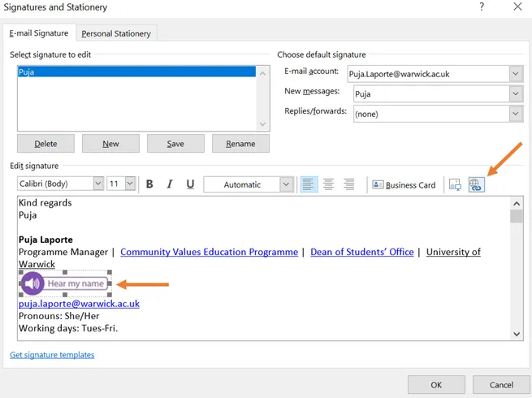The width and height of the screenshot is (532, 398).
Task: Insert a hyperlink into the signature
Action: coord(476,184)
